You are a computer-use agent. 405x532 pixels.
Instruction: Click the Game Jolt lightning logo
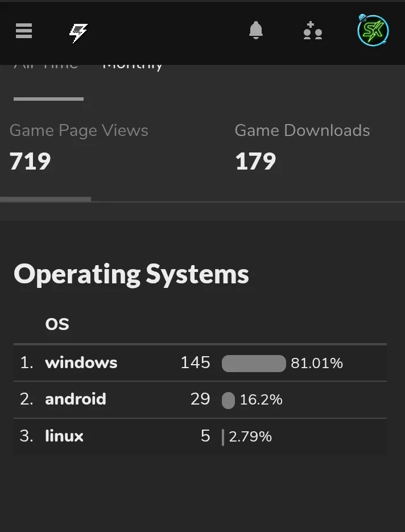click(x=78, y=32)
